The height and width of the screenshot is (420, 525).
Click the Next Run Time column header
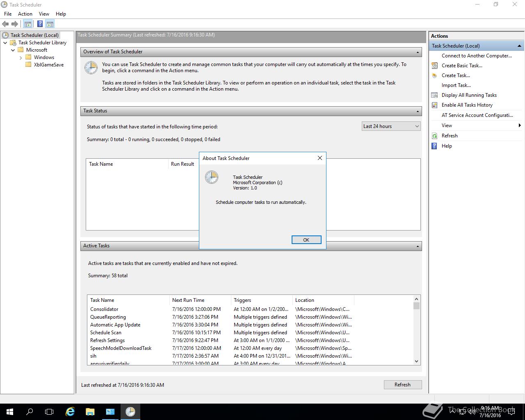[200, 300]
